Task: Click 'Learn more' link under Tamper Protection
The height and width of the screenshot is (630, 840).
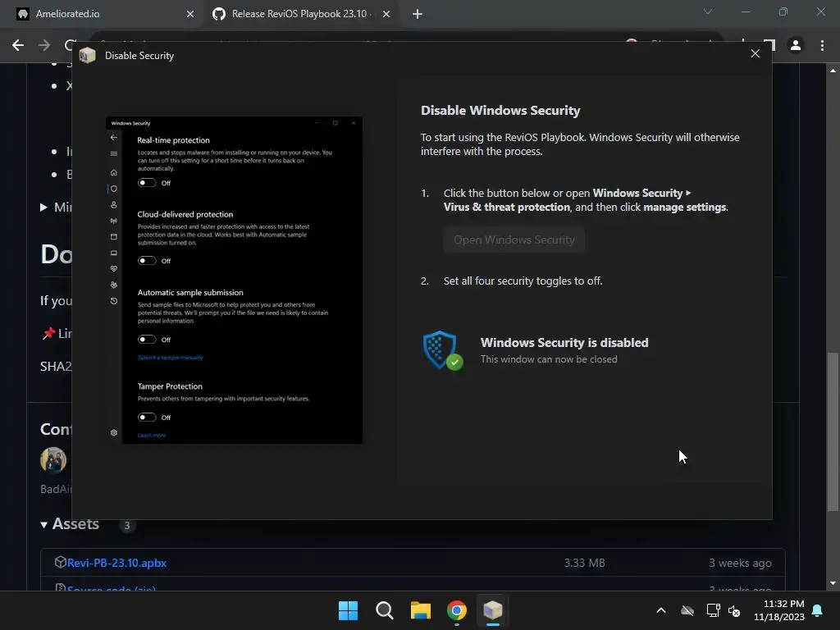Action: pos(152,435)
